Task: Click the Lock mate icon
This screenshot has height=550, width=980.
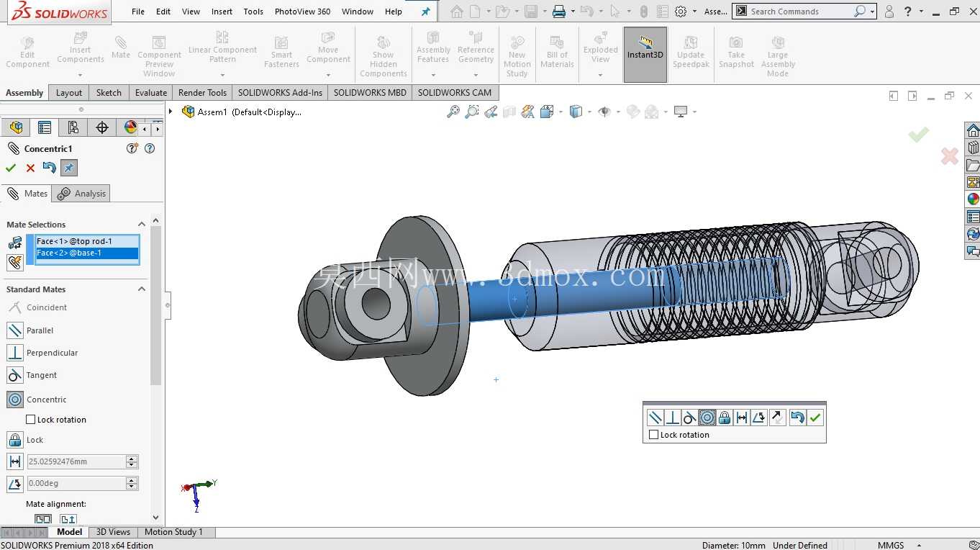Action: [x=15, y=440]
